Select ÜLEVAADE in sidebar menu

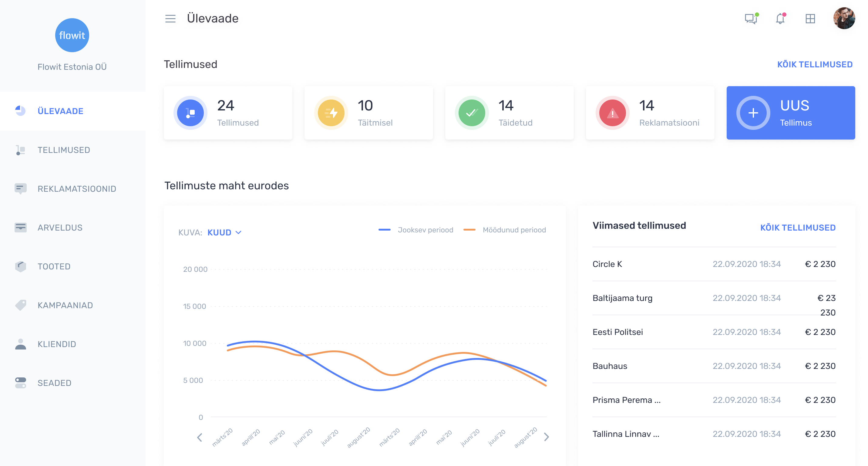73,111
